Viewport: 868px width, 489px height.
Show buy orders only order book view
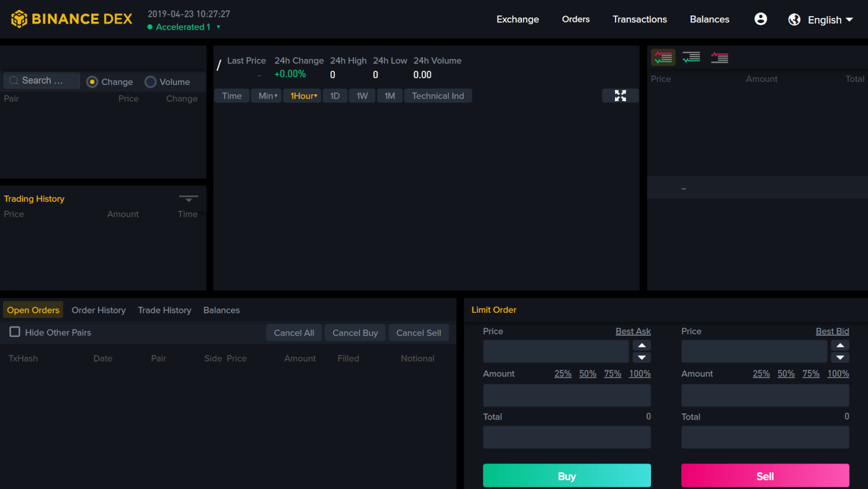[x=691, y=58]
